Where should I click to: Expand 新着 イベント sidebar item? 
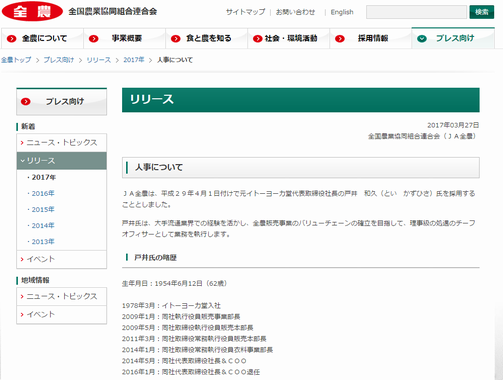[x=62, y=259]
